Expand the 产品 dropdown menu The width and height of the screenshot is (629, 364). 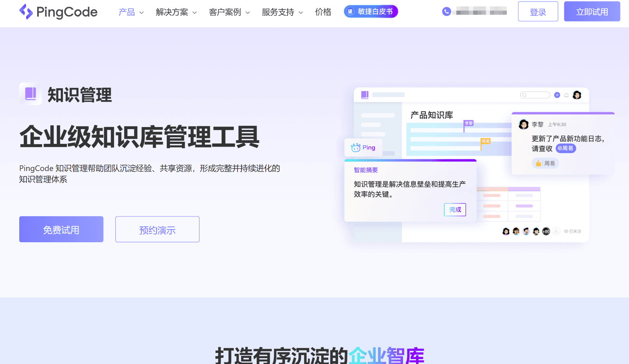click(x=131, y=12)
